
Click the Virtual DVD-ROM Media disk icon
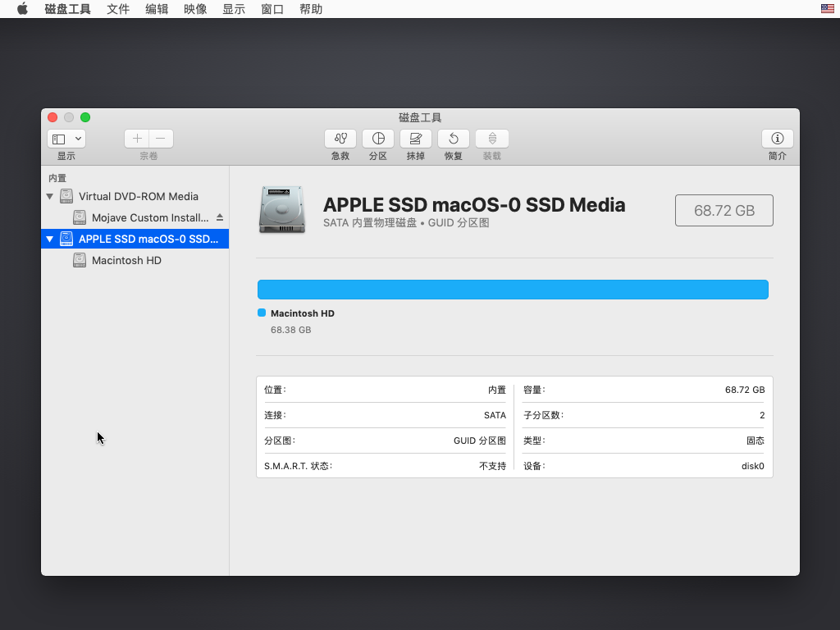tap(66, 196)
